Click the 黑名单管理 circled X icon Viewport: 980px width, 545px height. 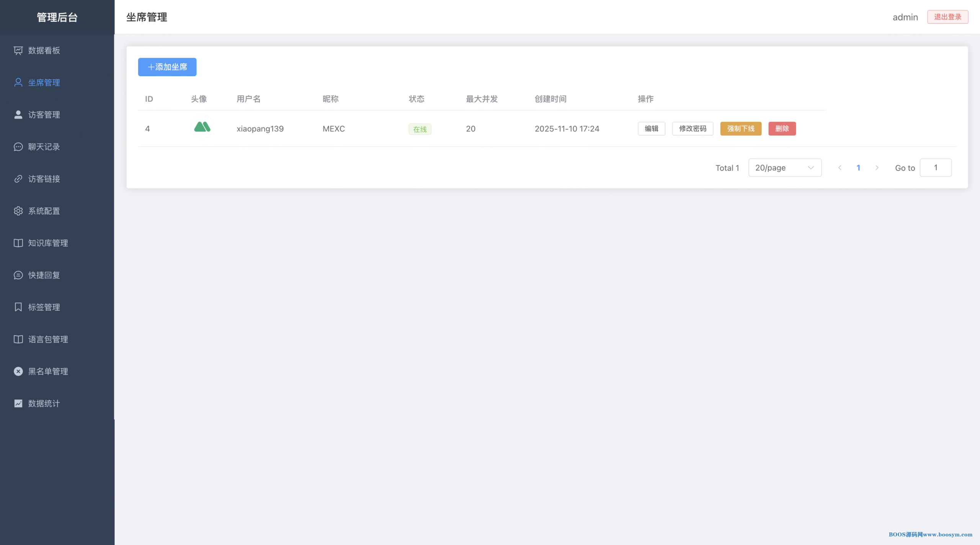coord(18,371)
